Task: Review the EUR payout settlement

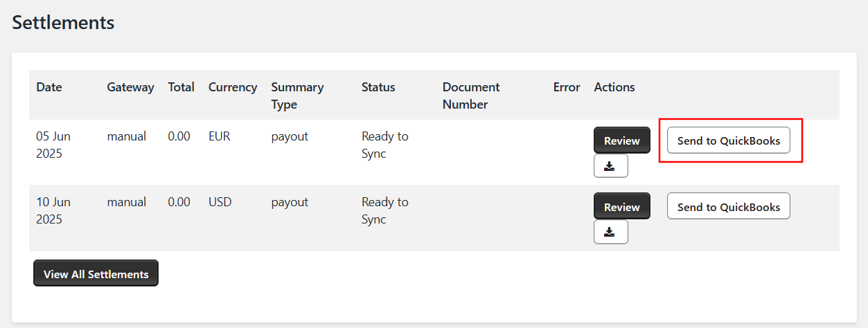Action: (622, 140)
